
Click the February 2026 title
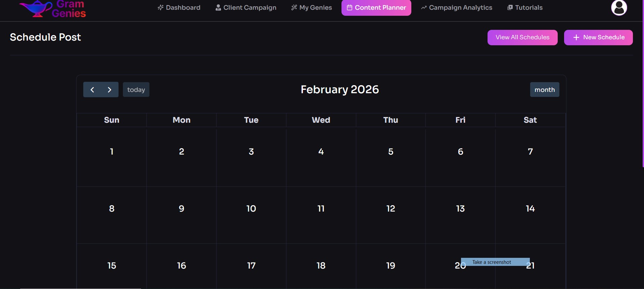(x=340, y=90)
